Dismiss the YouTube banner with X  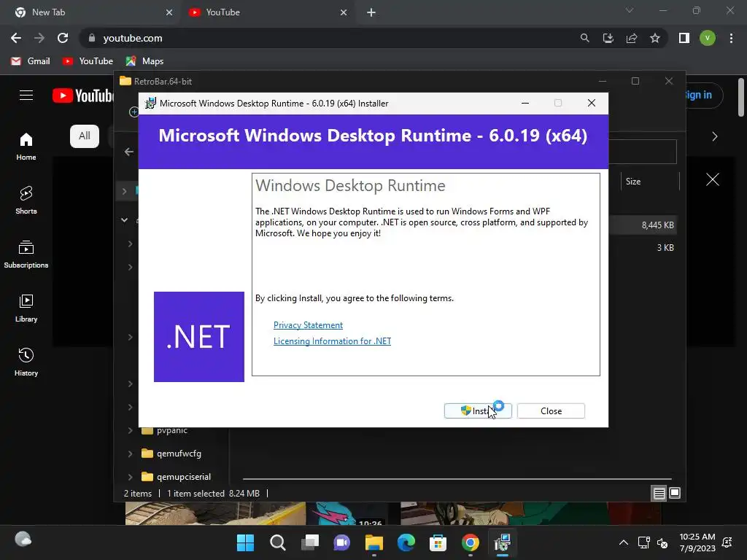click(x=713, y=179)
